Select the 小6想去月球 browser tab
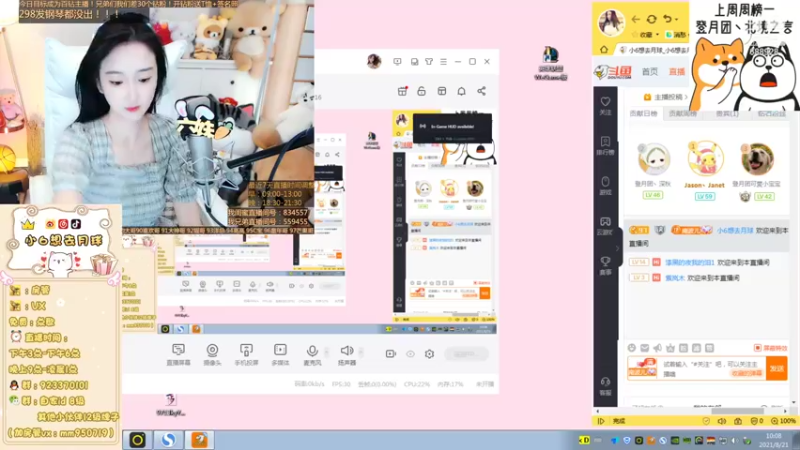 click(x=654, y=50)
